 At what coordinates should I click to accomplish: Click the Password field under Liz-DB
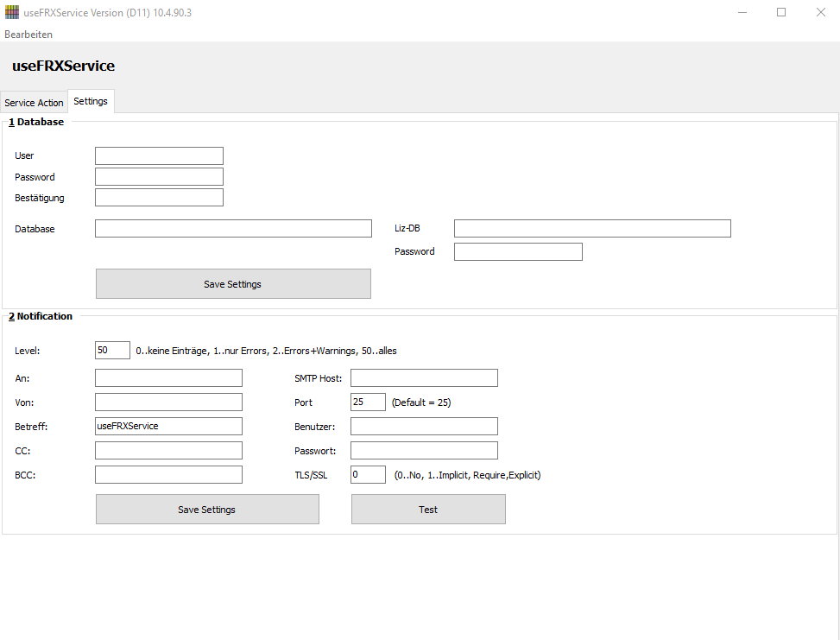(x=518, y=252)
